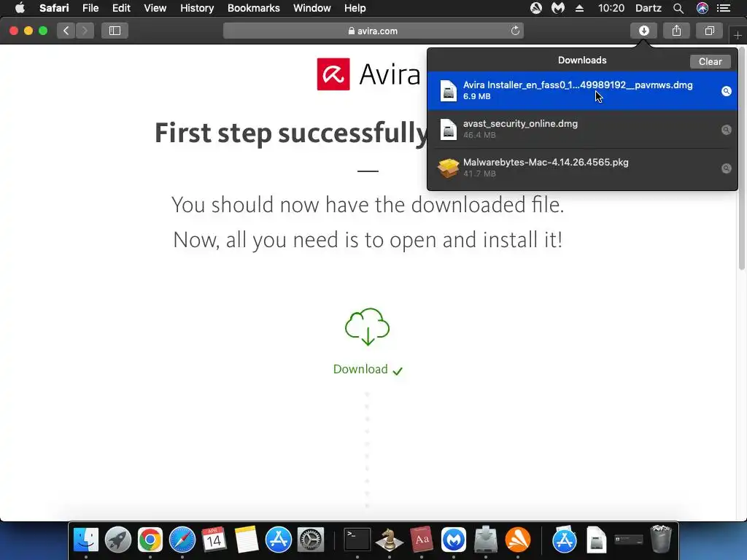The height and width of the screenshot is (560, 747).
Task: Open Siri from the menu bar
Action: pyautogui.click(x=703, y=8)
